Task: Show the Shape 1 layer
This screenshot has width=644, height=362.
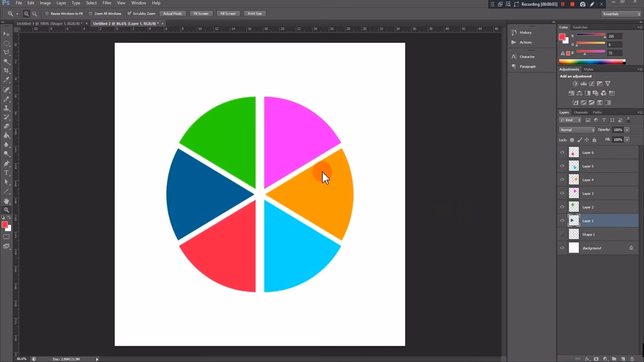Action: tap(562, 234)
